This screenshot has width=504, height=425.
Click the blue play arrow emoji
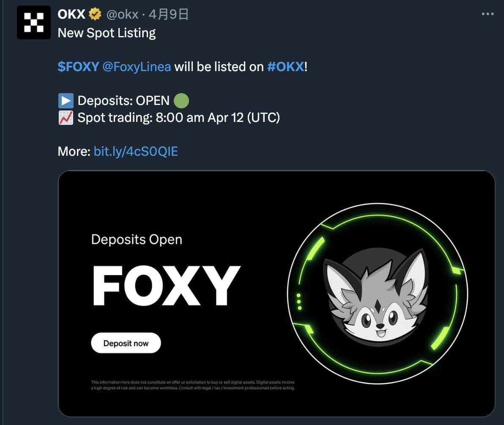point(66,101)
